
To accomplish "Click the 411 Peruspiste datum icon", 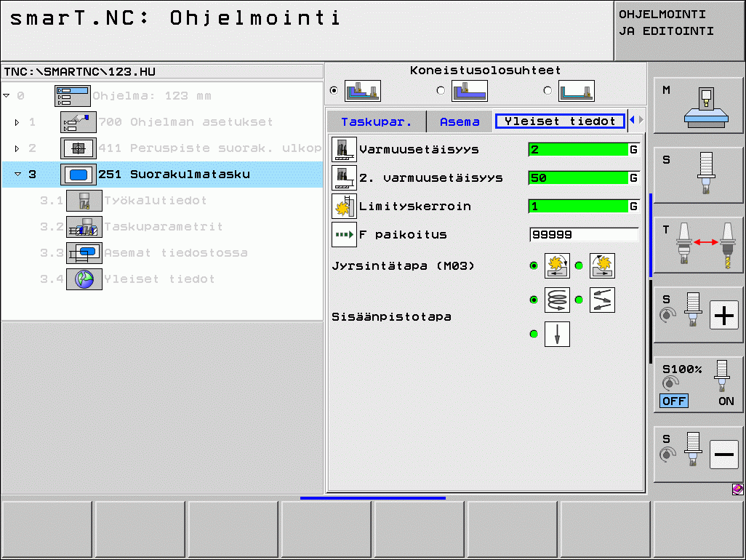I will click(x=79, y=148).
